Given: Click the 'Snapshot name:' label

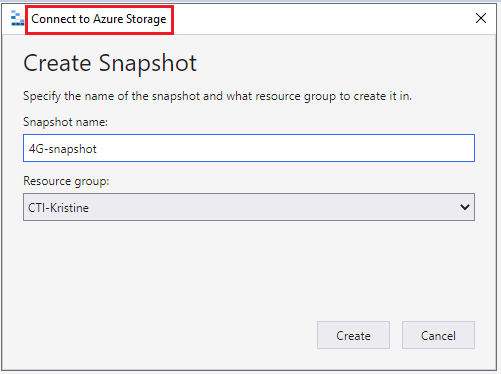Looking at the screenshot, I should point(66,122).
